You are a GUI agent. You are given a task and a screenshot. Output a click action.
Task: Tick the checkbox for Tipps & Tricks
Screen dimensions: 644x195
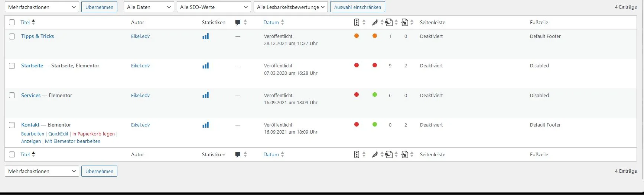tap(12, 36)
